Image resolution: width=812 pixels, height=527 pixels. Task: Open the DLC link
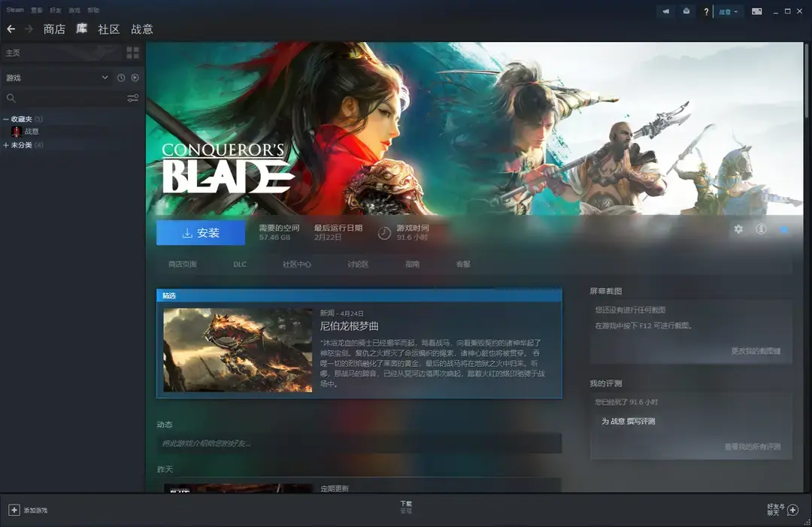tap(240, 264)
